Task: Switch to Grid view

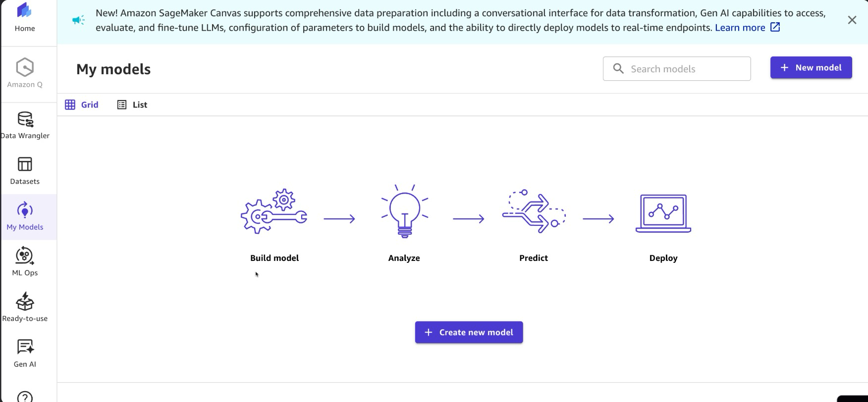Action: (x=82, y=104)
